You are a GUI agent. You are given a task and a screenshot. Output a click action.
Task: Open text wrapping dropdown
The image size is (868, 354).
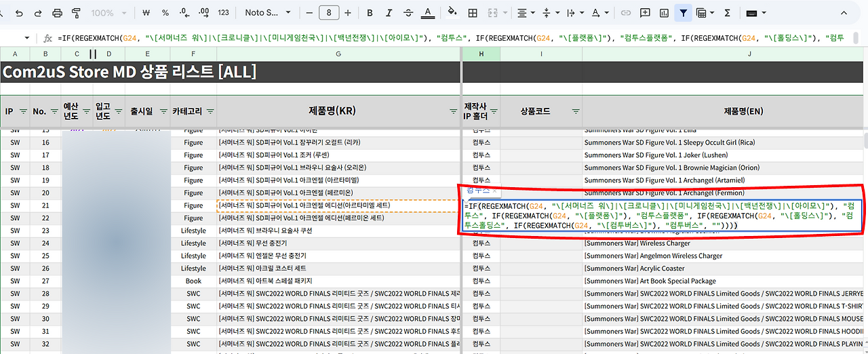click(574, 13)
